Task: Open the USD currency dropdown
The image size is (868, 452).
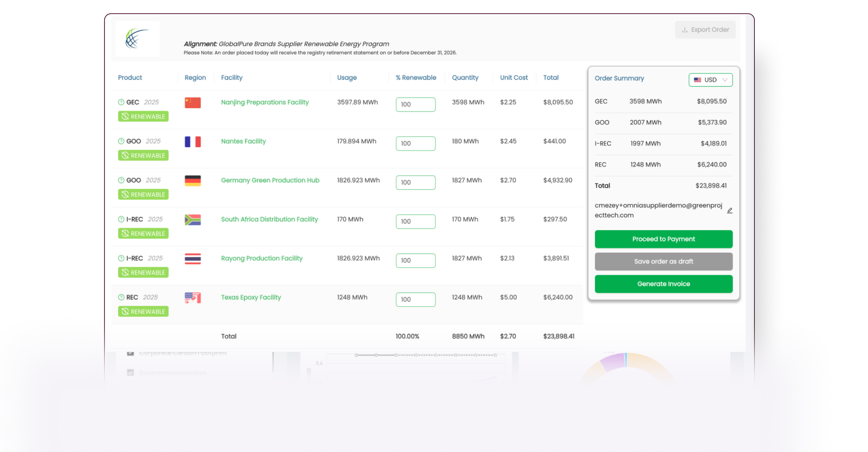Action: coord(710,80)
